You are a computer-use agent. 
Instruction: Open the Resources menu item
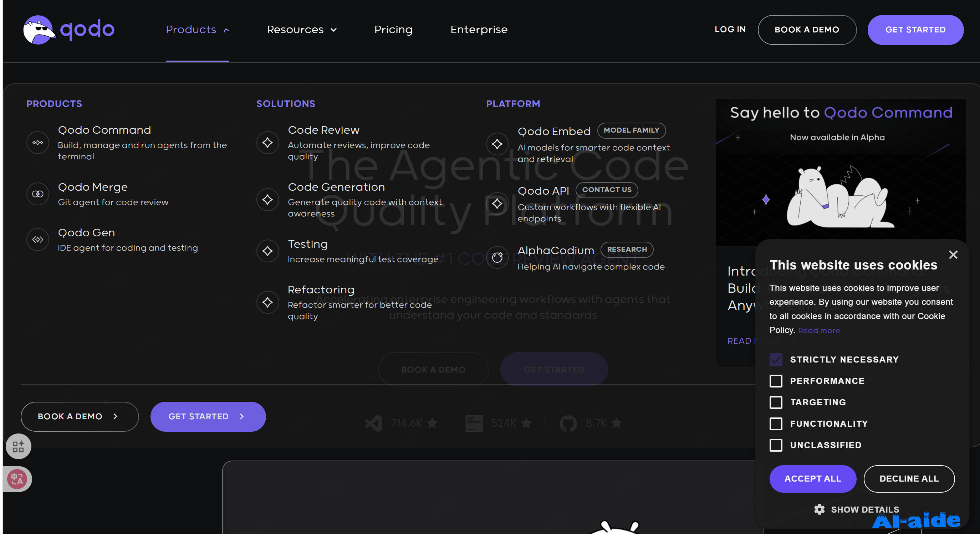point(295,30)
